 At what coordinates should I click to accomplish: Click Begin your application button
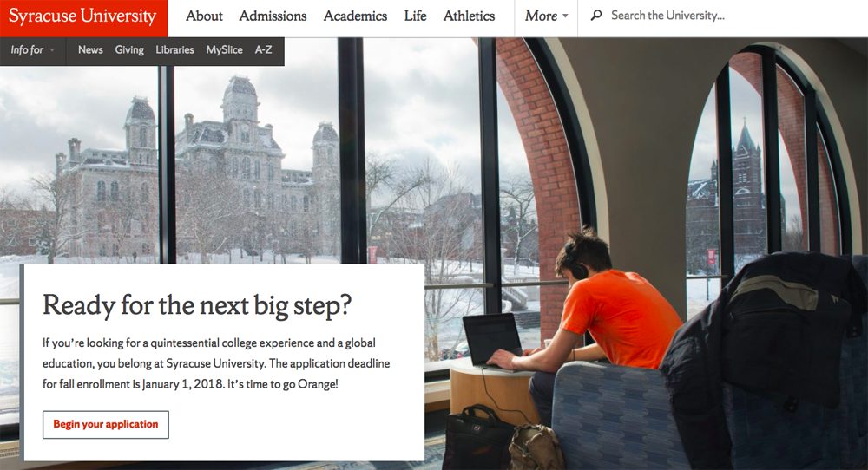click(x=106, y=425)
